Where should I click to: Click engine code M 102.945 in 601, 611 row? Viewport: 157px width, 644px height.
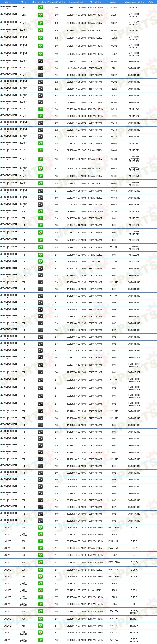[134, 261]
